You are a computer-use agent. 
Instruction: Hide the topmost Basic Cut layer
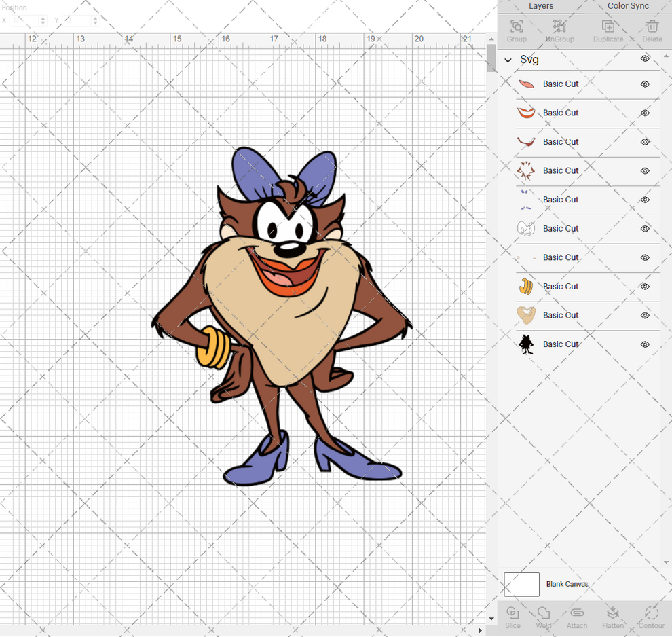(x=645, y=84)
